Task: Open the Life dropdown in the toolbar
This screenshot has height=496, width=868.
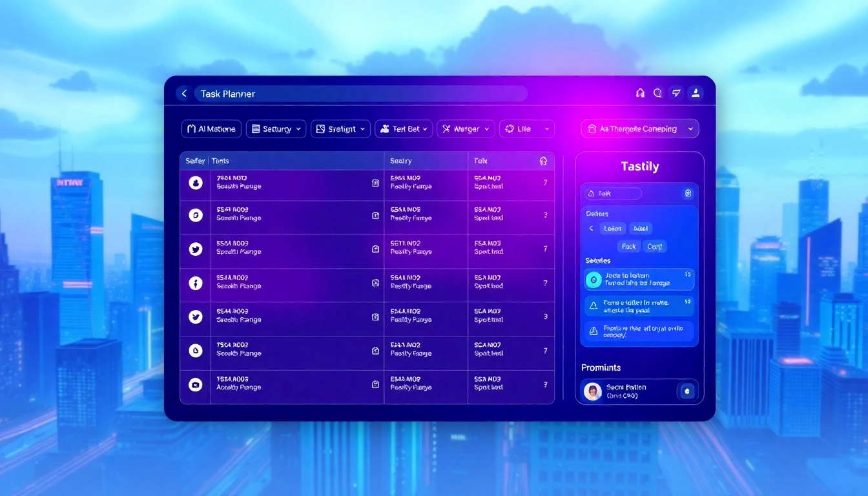Action: 526,129
